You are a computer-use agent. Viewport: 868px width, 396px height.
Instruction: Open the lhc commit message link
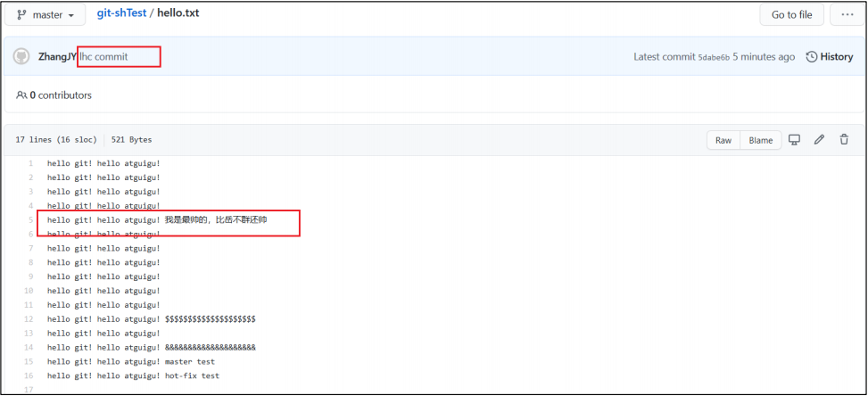(x=103, y=56)
